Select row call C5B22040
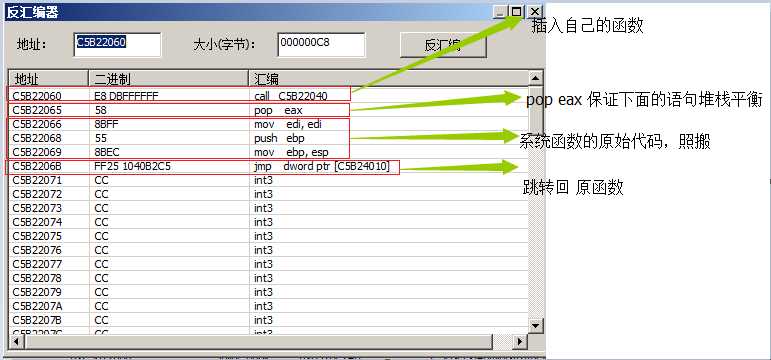The height and width of the screenshot is (360, 771). tap(268, 96)
